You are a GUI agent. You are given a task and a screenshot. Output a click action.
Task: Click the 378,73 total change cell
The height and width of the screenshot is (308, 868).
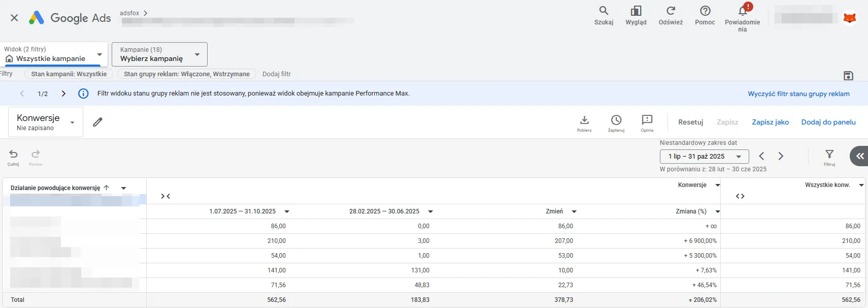563,300
